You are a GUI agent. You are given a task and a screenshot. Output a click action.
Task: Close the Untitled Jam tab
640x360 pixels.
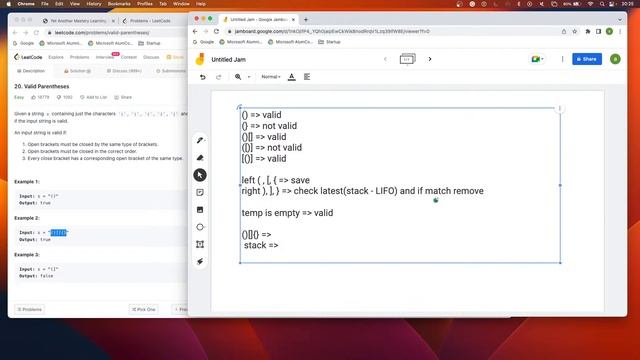(293, 20)
